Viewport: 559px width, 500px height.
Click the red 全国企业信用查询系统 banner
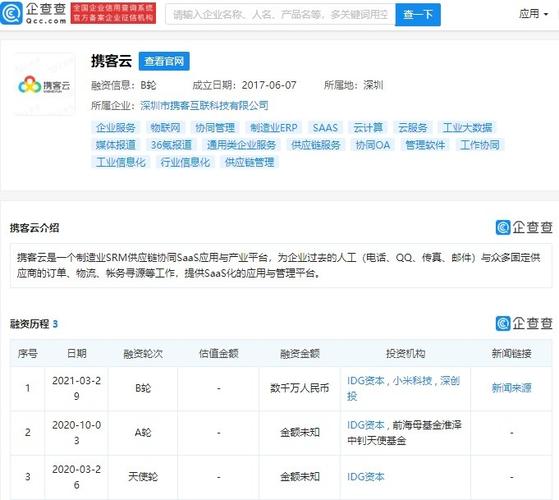pos(113,13)
